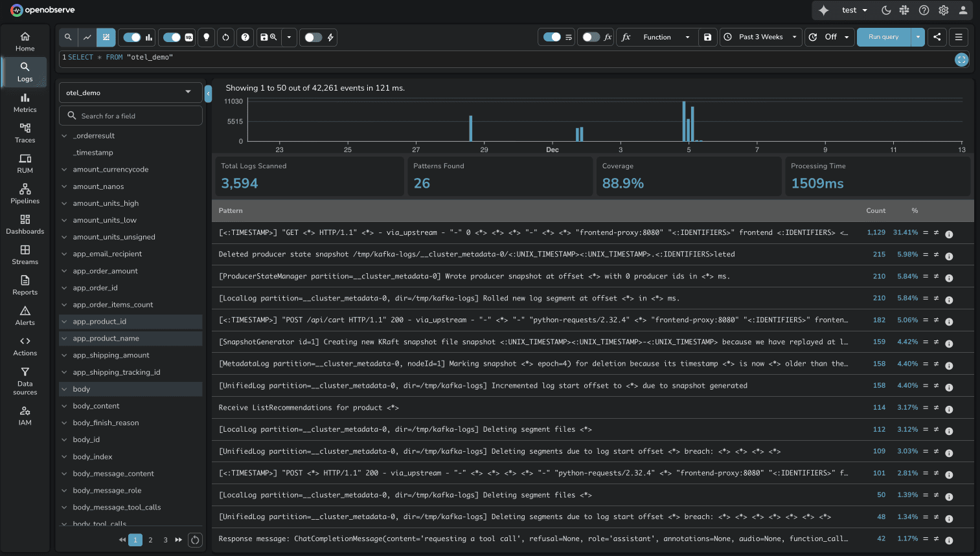Go to results page 2

click(x=150, y=539)
